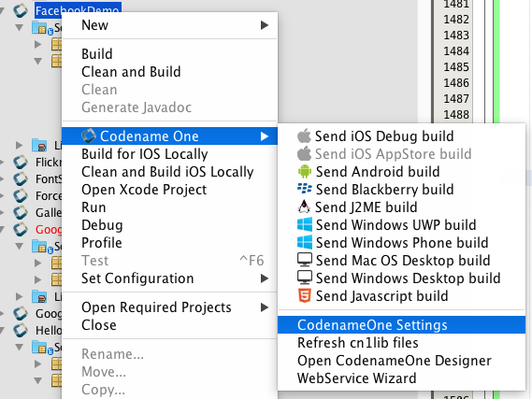Click the Font project icon in the tree
This screenshot has height=399, width=532.
[x=21, y=178]
